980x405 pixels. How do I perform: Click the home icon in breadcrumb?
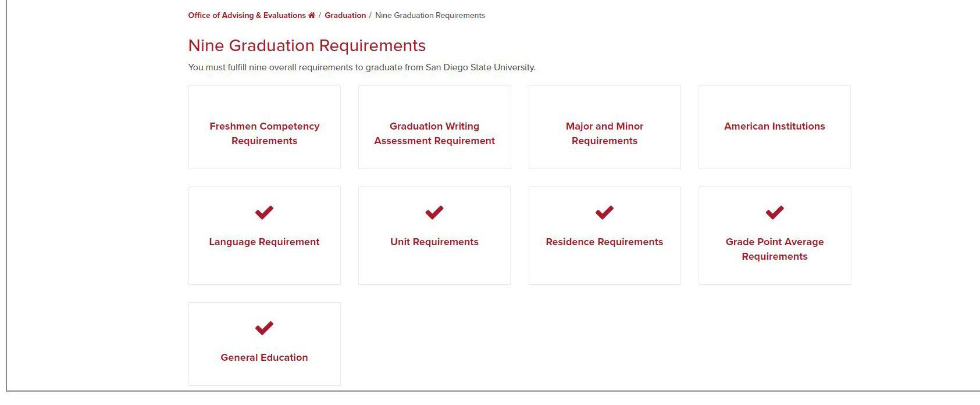(x=312, y=16)
